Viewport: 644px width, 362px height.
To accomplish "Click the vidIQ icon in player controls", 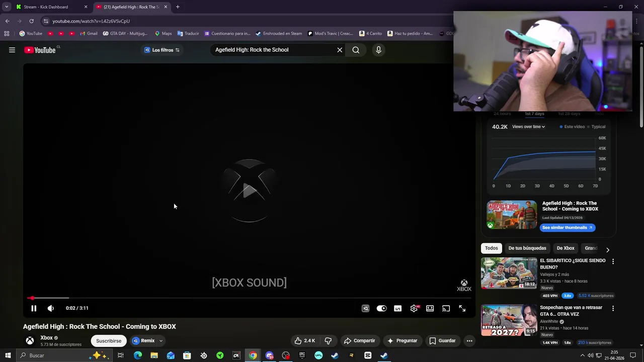I will tap(366, 309).
